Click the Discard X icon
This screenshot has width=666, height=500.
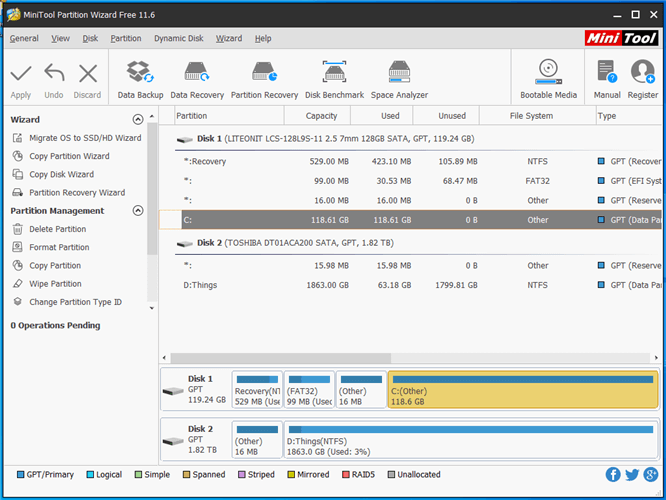click(88, 73)
